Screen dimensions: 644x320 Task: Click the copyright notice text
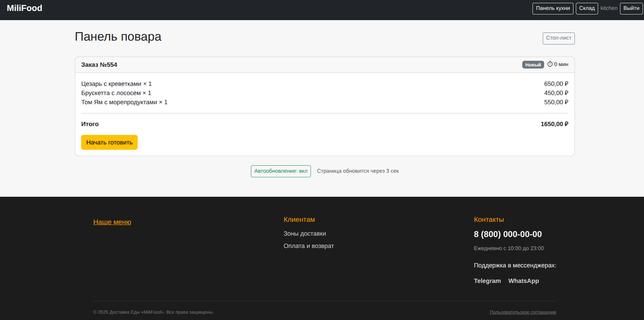point(154,312)
